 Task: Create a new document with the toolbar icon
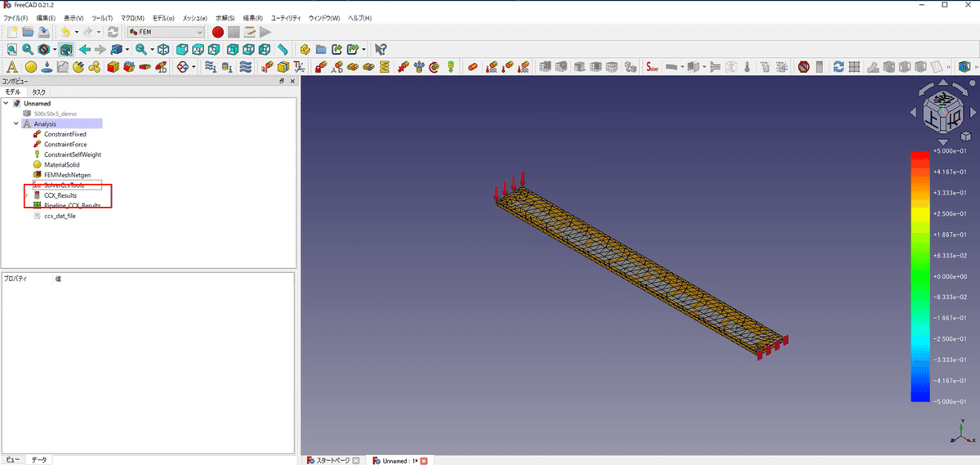[x=11, y=32]
